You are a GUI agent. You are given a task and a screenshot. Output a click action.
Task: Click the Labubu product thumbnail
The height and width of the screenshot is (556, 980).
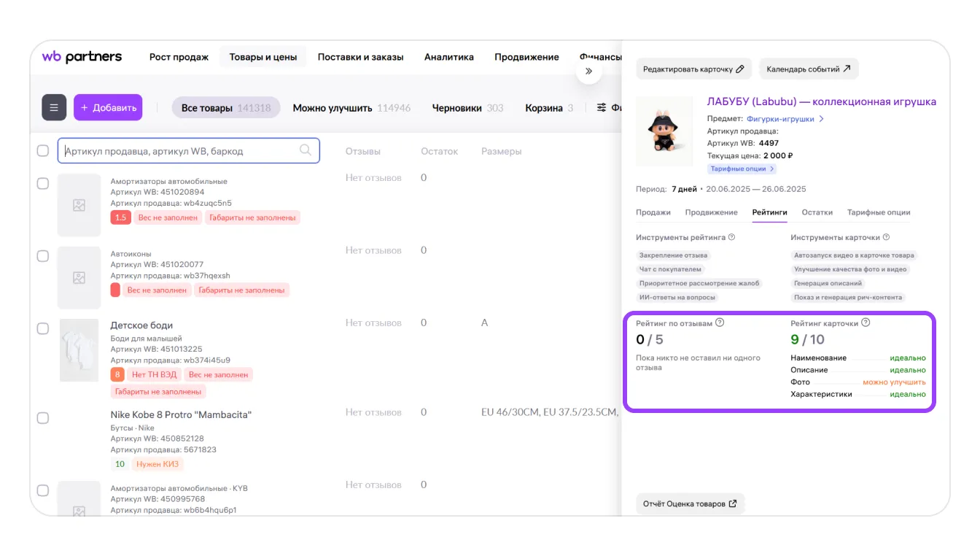(664, 131)
